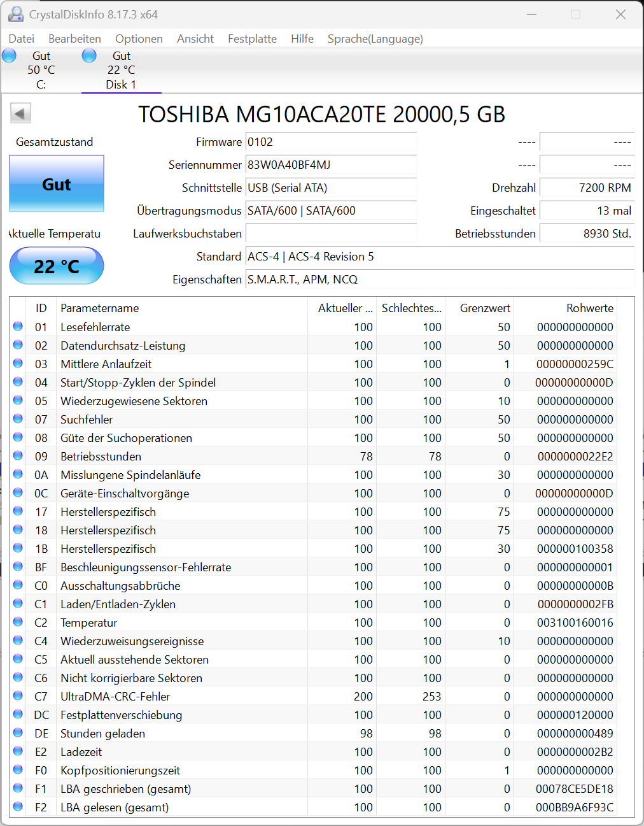Click the Grenzwert column header
Screen dimensions: 644x826
point(480,308)
